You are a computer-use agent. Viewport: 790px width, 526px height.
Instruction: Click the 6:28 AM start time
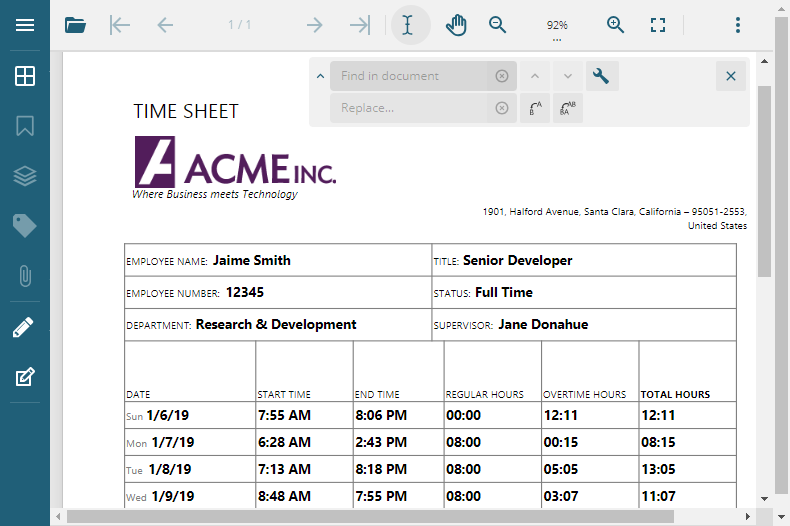[x=284, y=442]
